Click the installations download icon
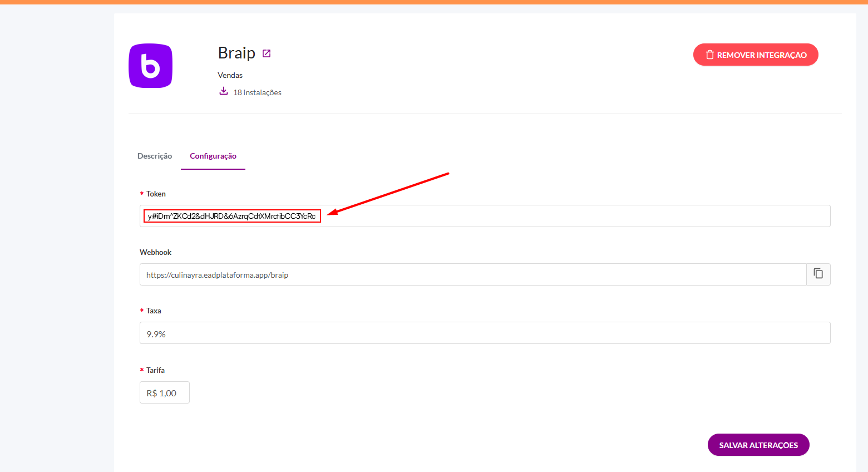Screen dimensions: 868x472 pyautogui.click(x=224, y=91)
